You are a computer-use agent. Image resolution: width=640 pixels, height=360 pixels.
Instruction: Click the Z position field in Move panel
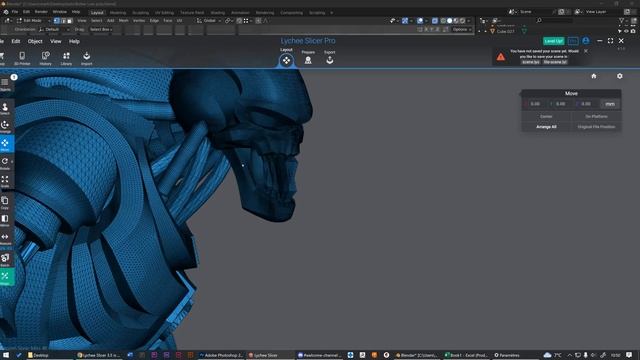(586, 104)
